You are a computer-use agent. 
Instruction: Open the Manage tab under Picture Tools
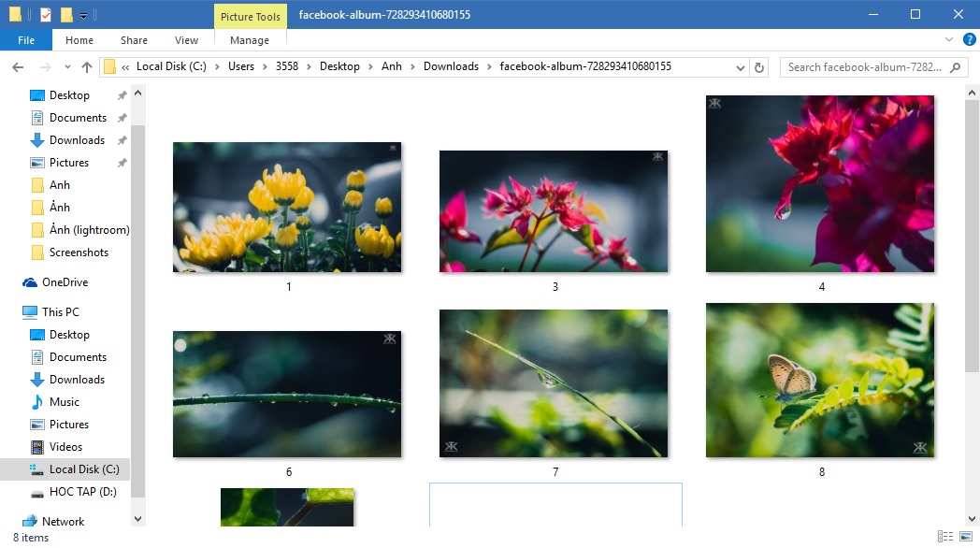click(x=249, y=40)
